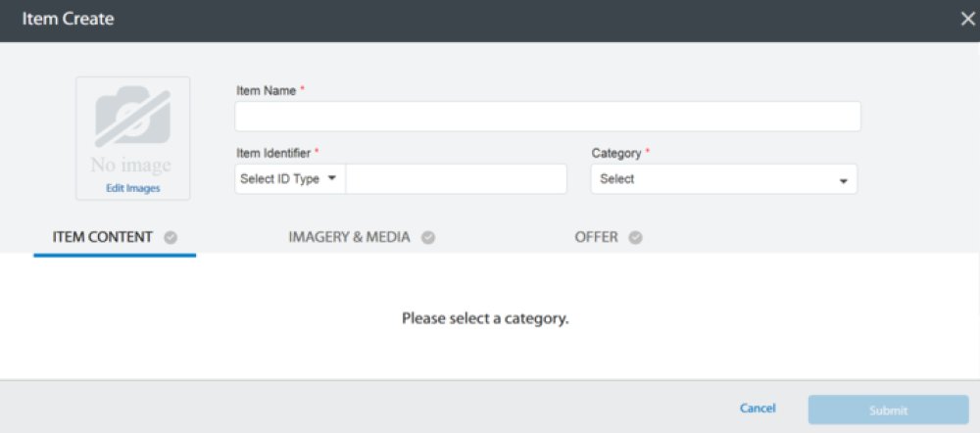
Task: Go to the OFFER tab
Action: click(596, 237)
